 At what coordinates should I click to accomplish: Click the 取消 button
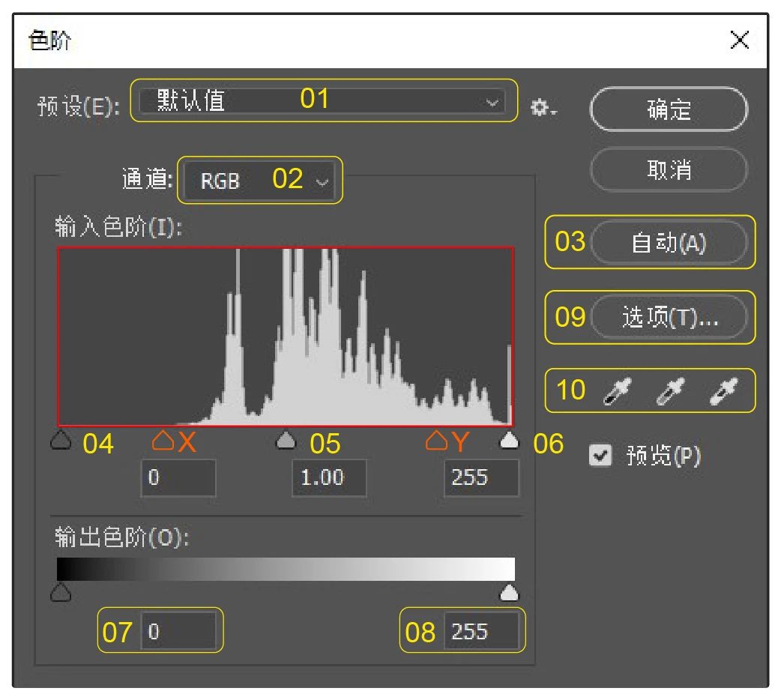[x=669, y=170]
